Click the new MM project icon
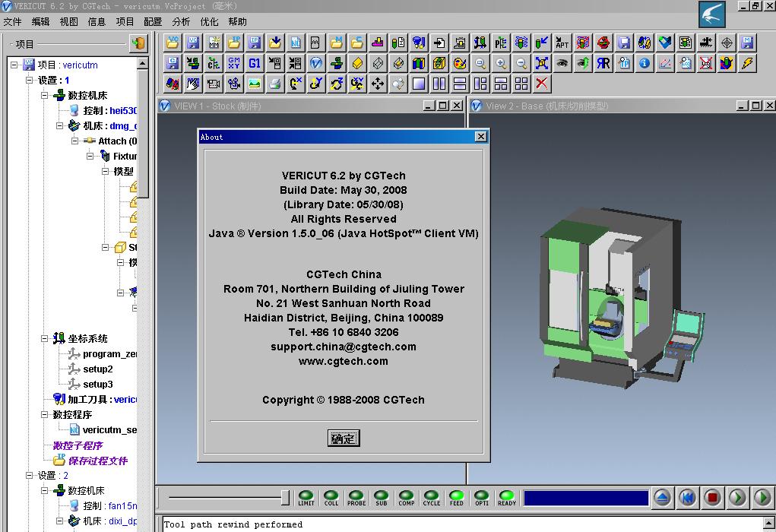Image resolution: width=776 pixels, height=532 pixels. click(214, 43)
